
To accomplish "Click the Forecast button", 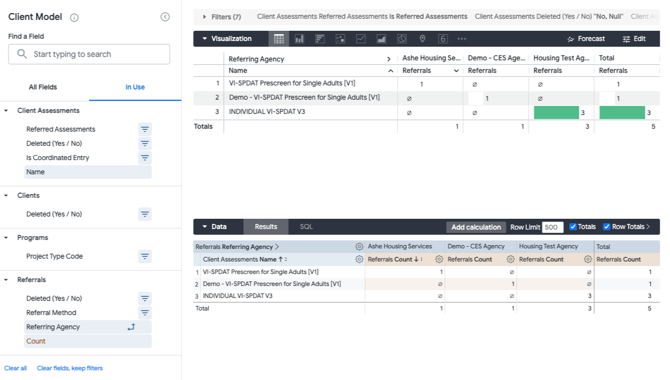I will 586,39.
